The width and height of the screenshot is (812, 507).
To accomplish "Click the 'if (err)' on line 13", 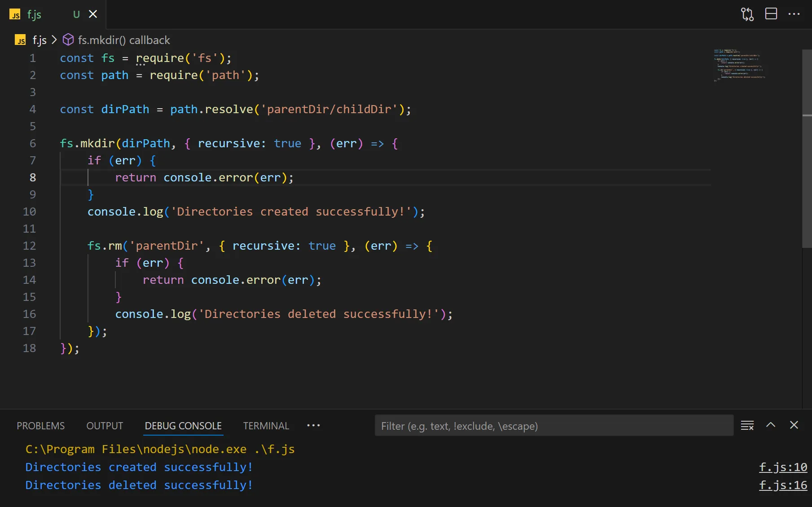I will click(143, 263).
